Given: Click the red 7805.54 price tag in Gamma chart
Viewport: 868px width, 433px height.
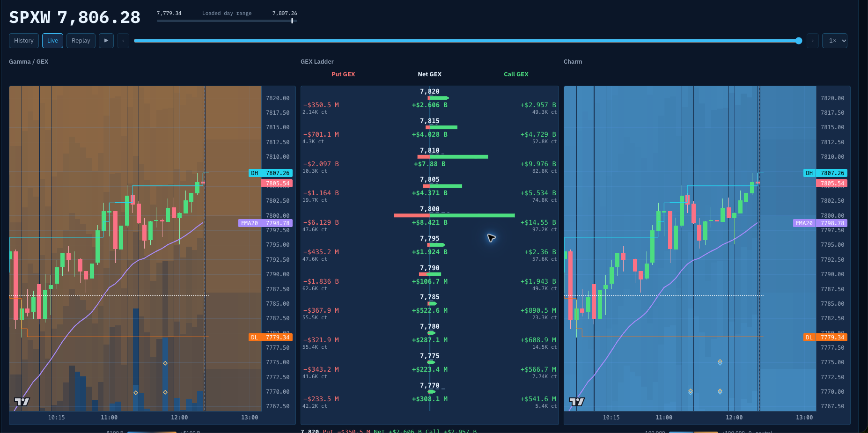Looking at the screenshot, I should pyautogui.click(x=277, y=183).
